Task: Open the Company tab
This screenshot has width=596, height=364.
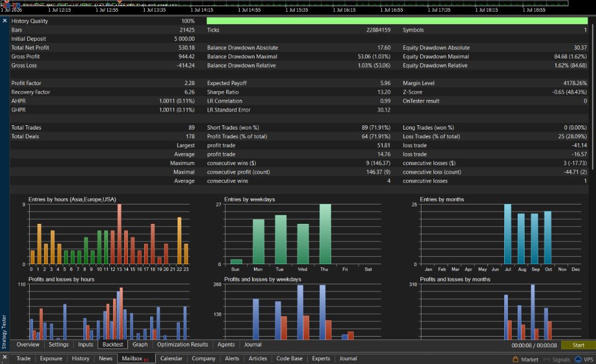Action: pyautogui.click(x=204, y=358)
